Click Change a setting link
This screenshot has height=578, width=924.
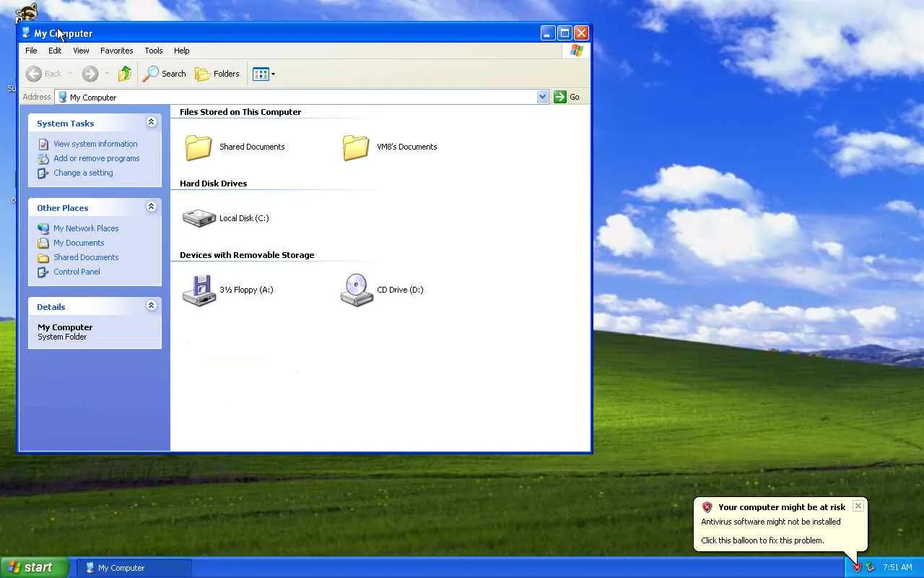click(83, 173)
